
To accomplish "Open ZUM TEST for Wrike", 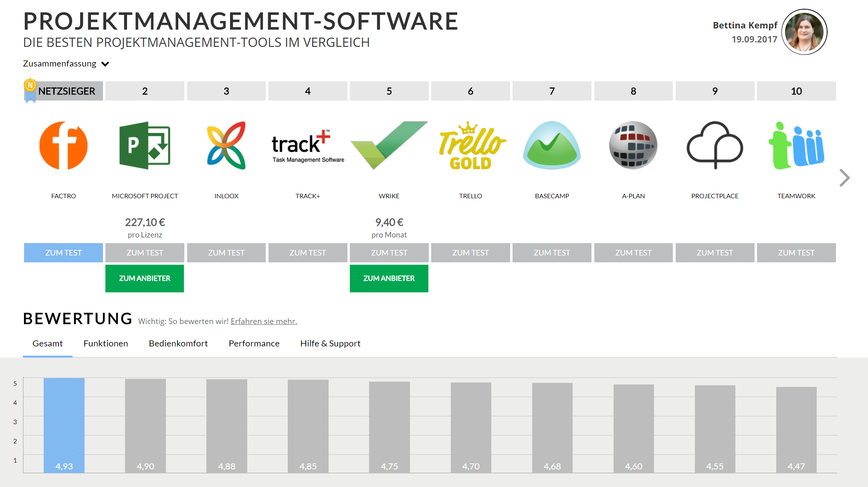I will (389, 253).
